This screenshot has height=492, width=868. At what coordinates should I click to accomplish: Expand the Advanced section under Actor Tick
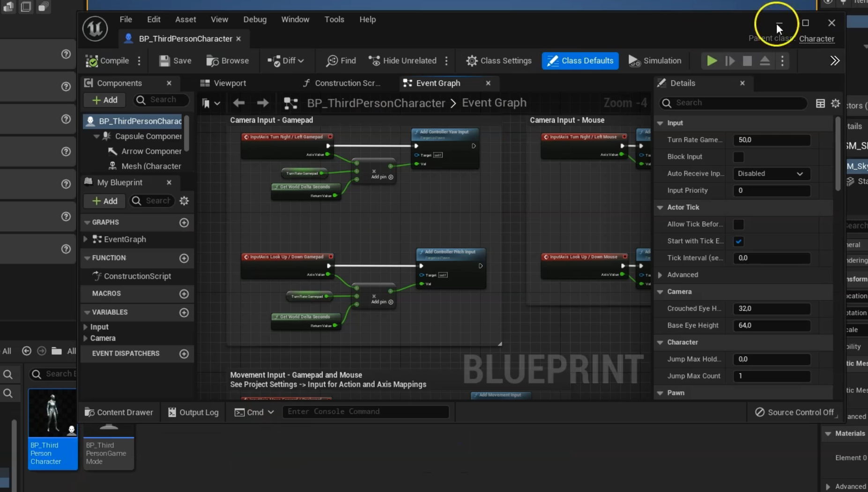point(660,275)
